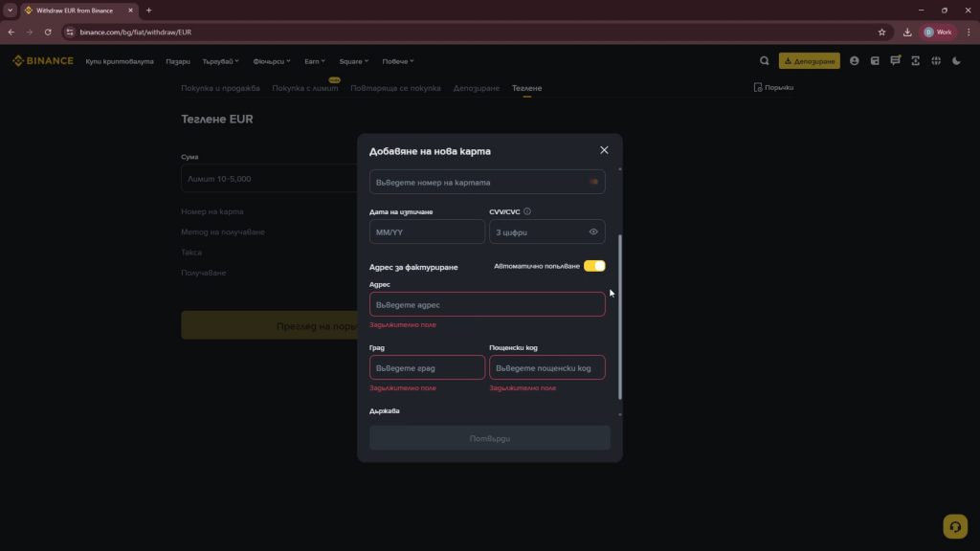Image resolution: width=980 pixels, height=551 pixels.
Task: Click the Въведете адрес field
Action: click(487, 304)
